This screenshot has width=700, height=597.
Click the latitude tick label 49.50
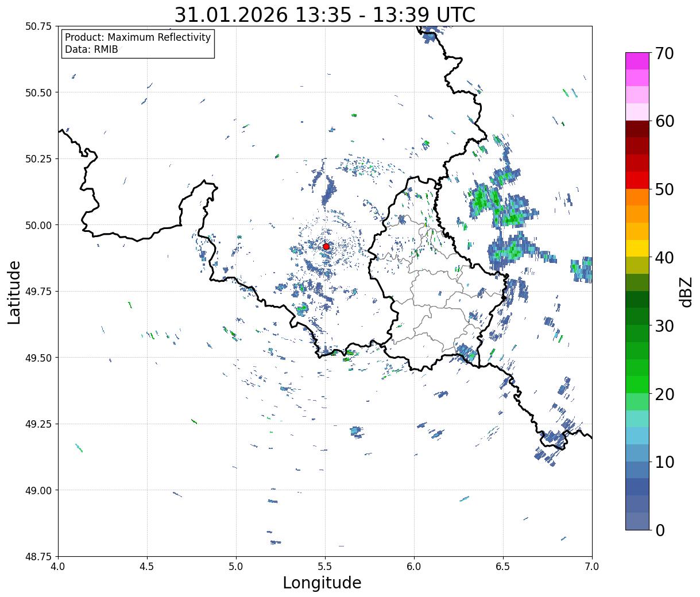39,358
